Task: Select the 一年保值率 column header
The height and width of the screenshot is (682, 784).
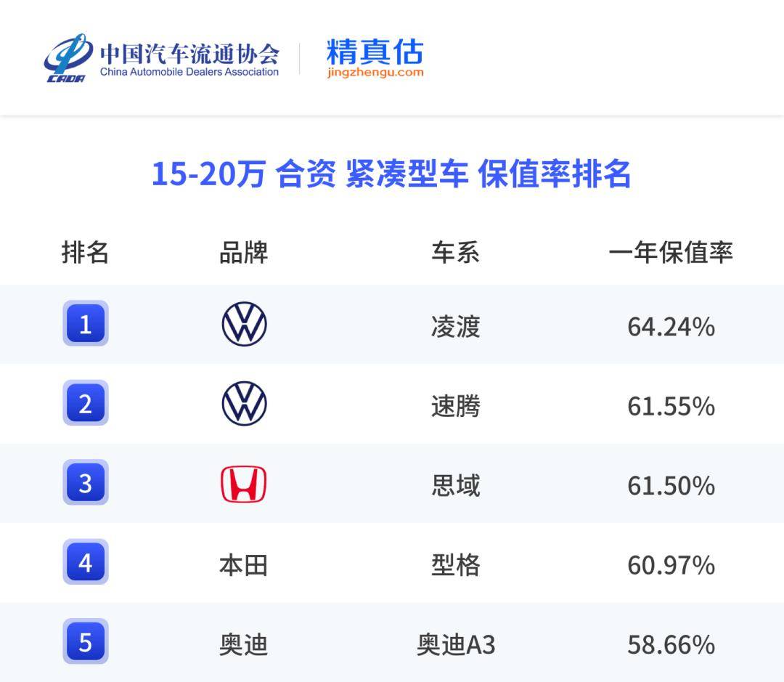Action: click(671, 252)
